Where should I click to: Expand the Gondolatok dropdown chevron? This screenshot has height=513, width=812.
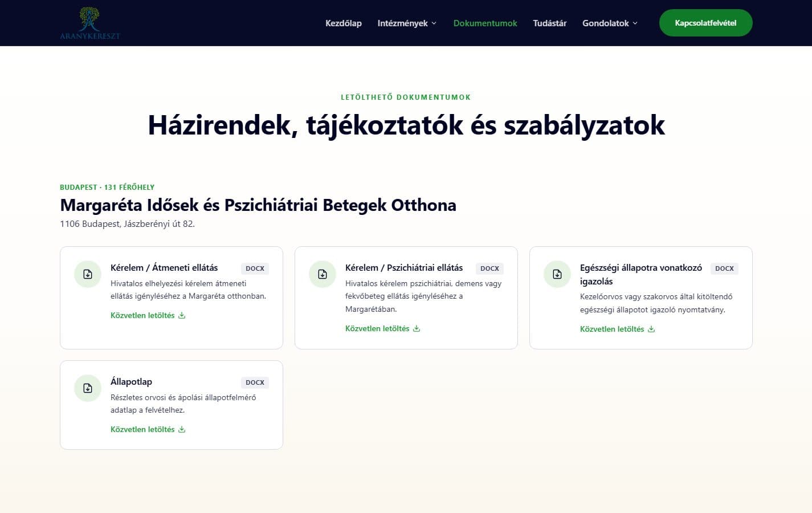click(x=635, y=23)
